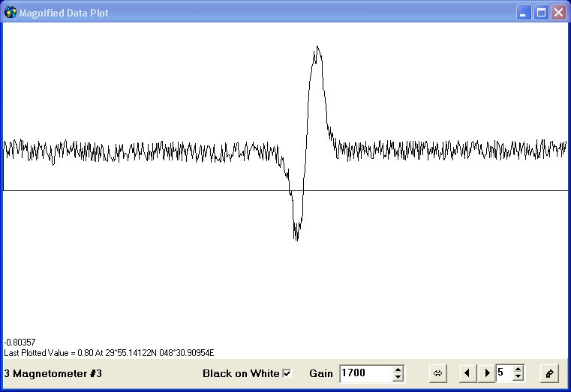Maximize the Magnified Data Plot window
The height and width of the screenshot is (392, 571).
[541, 13]
